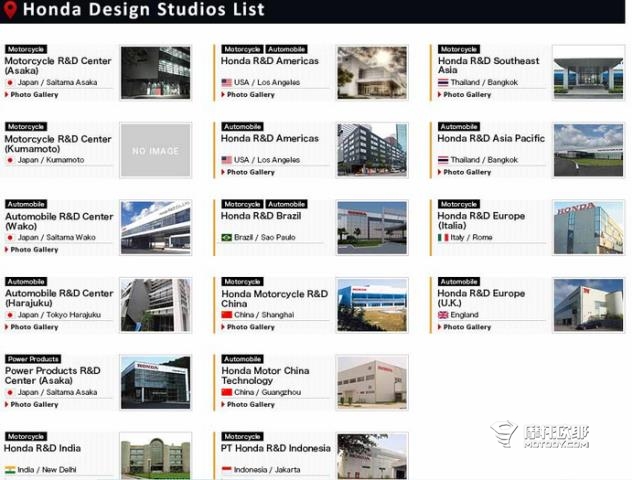Open Photo Gallery for Honda R&D Southeast Asia
This screenshot has width=633, height=480.
pos(465,94)
